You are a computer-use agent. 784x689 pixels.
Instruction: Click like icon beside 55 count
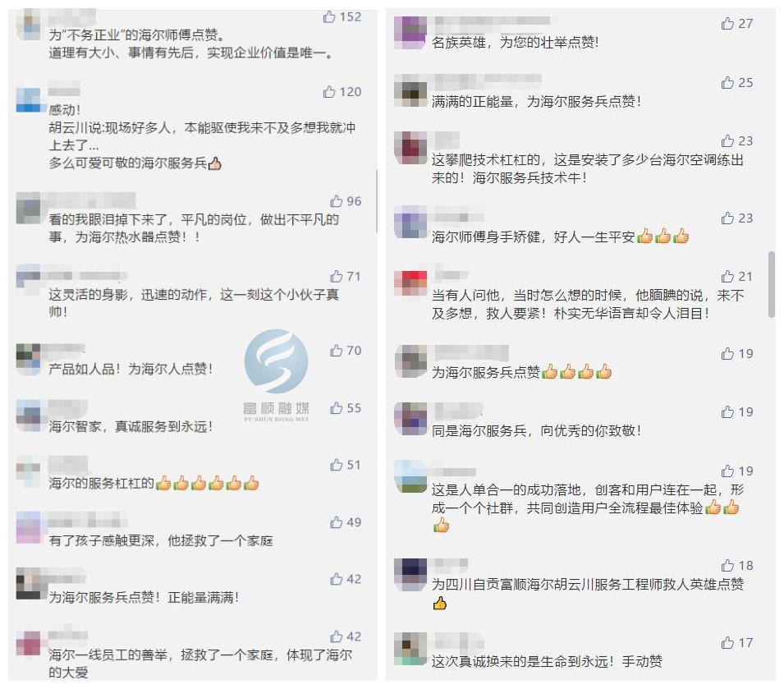pos(336,408)
